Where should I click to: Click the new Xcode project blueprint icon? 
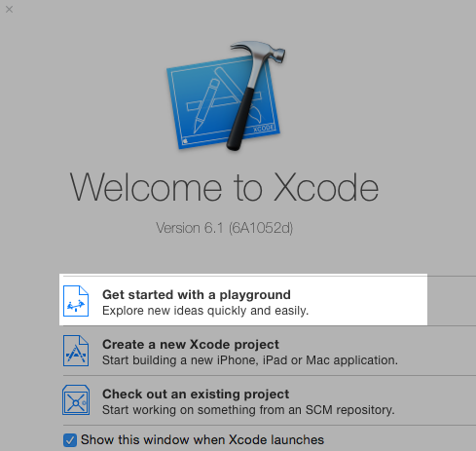pos(76,351)
